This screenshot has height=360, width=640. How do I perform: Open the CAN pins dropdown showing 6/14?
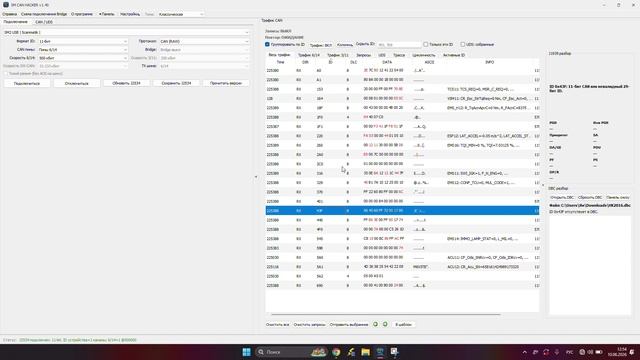82,49
